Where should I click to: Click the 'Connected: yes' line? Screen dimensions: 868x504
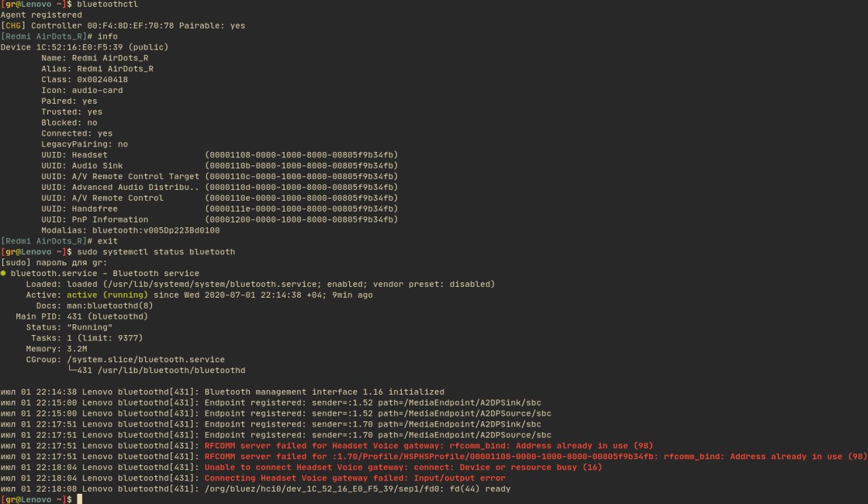point(77,134)
